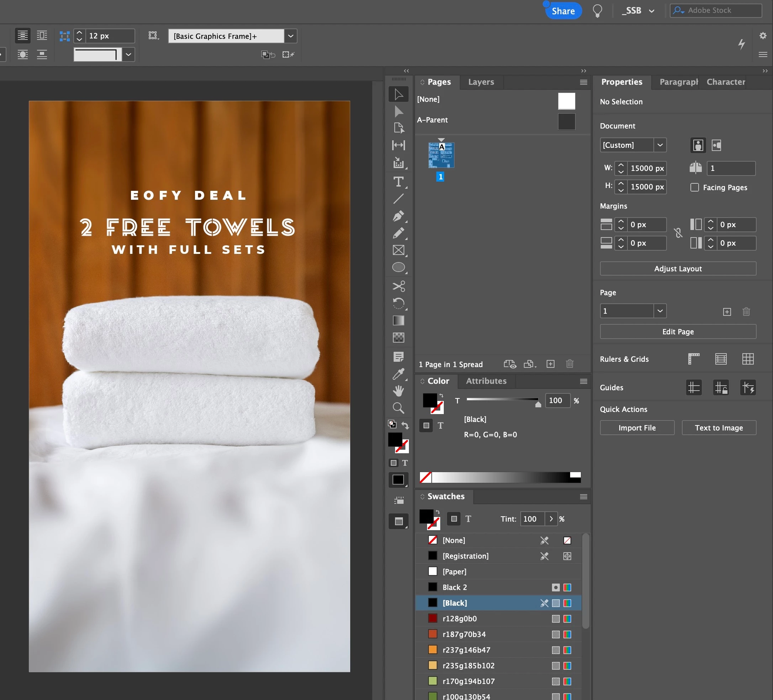Enable the Facing Pages checkbox
This screenshot has height=700, width=773.
pyautogui.click(x=694, y=188)
